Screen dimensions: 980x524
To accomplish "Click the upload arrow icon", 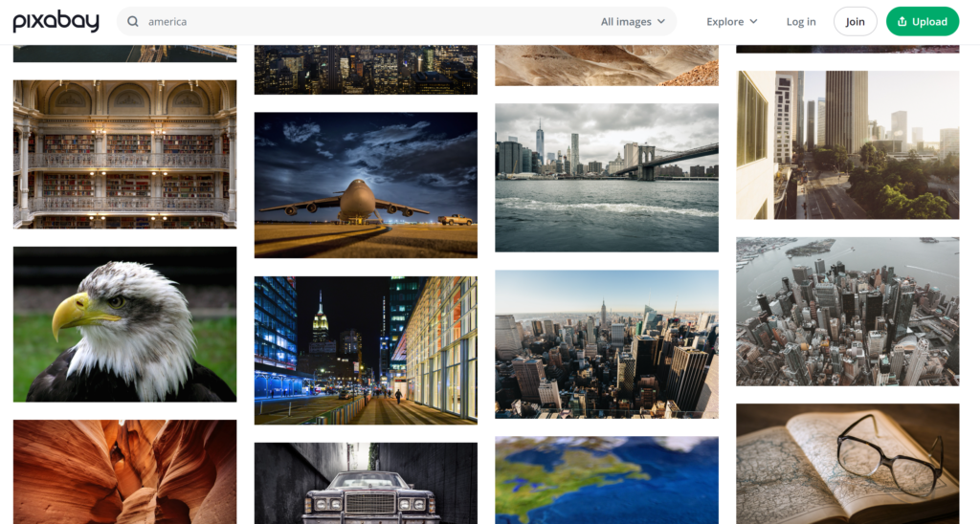I will [x=902, y=22].
